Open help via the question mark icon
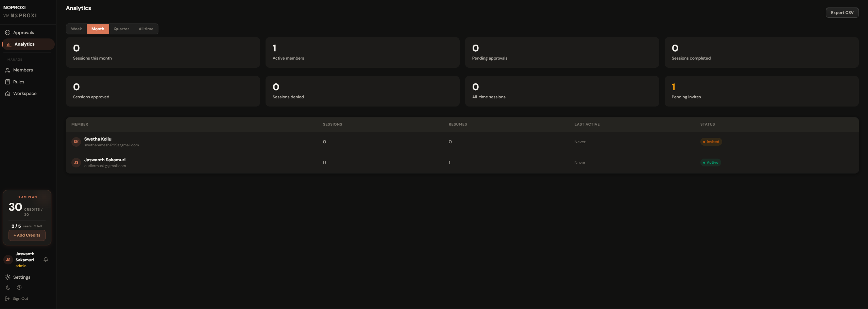Screen dimensions: 868x309 [19, 288]
